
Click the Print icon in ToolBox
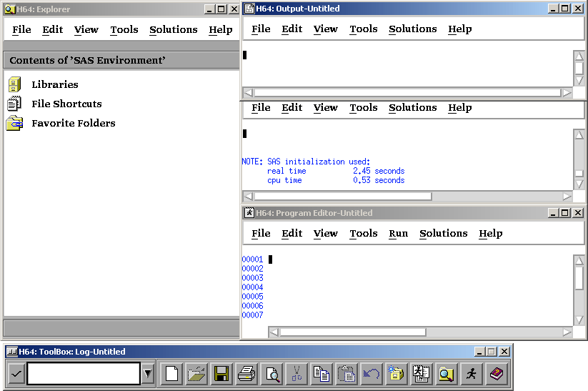coord(246,374)
